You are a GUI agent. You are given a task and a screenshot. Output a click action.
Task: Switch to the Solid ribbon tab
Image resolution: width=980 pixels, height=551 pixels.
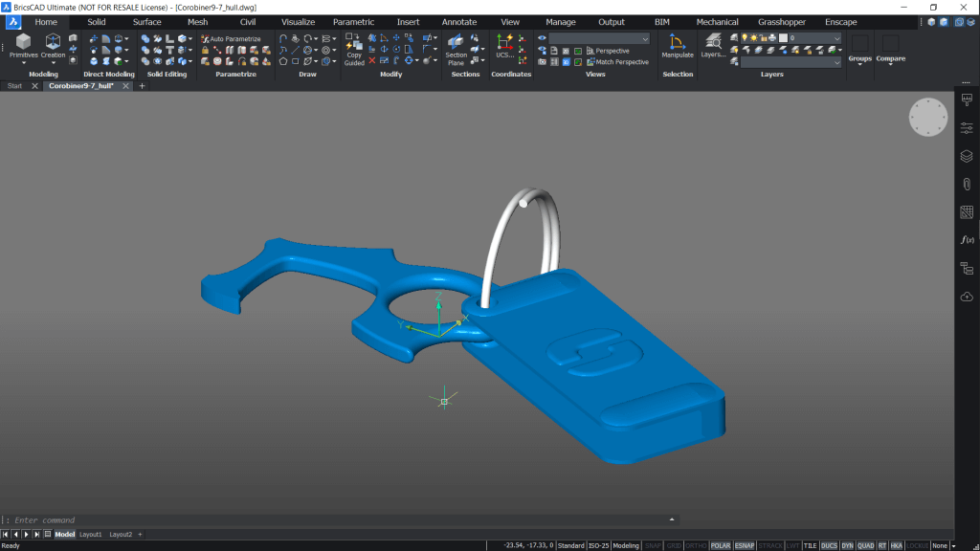(96, 21)
